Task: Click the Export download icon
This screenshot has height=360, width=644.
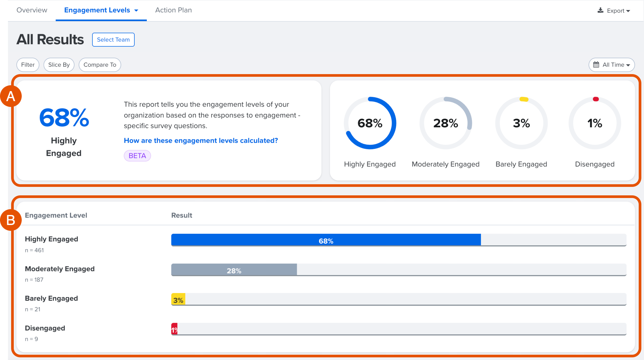Action: click(x=600, y=10)
